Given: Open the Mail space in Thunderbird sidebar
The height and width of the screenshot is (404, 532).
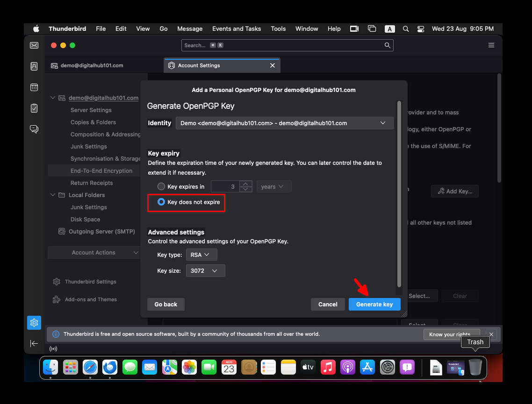Looking at the screenshot, I should pos(34,45).
